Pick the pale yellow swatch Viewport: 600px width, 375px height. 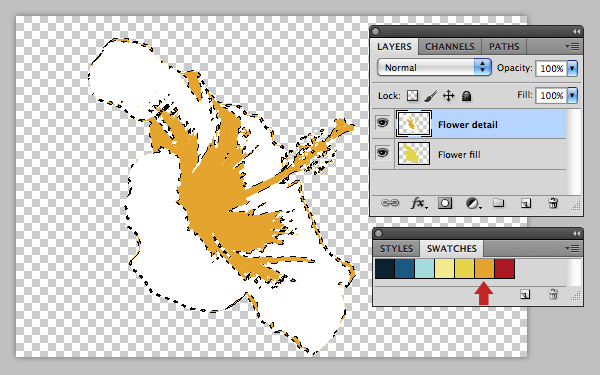click(x=445, y=269)
